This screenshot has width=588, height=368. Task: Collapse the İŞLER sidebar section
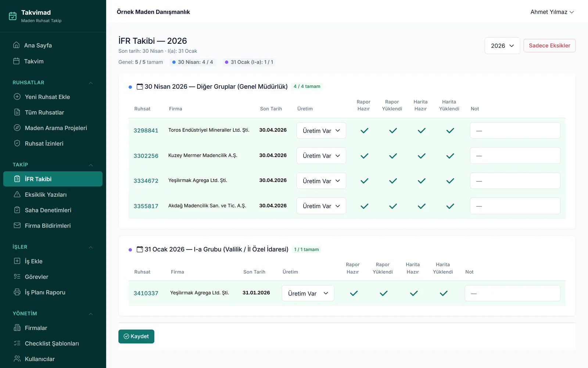click(90, 247)
